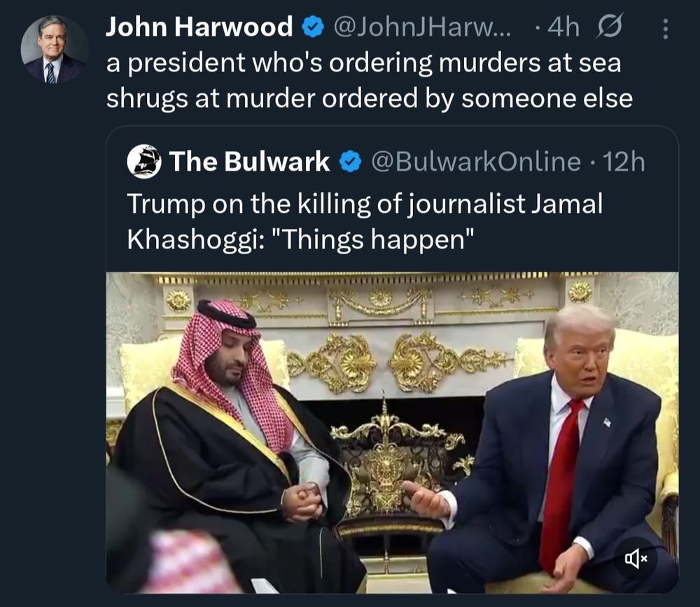The height and width of the screenshot is (607, 700).
Task: Click John Harwood's blue verified badge
Action: [x=314, y=27]
